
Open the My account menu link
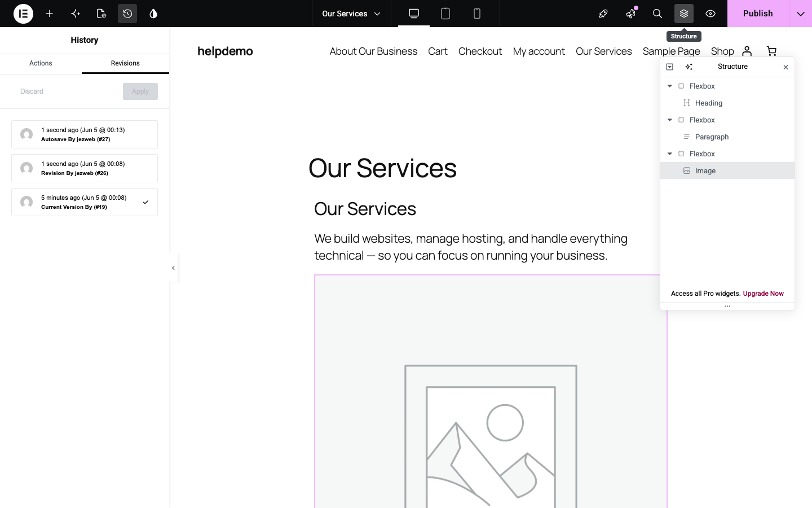[539, 51]
